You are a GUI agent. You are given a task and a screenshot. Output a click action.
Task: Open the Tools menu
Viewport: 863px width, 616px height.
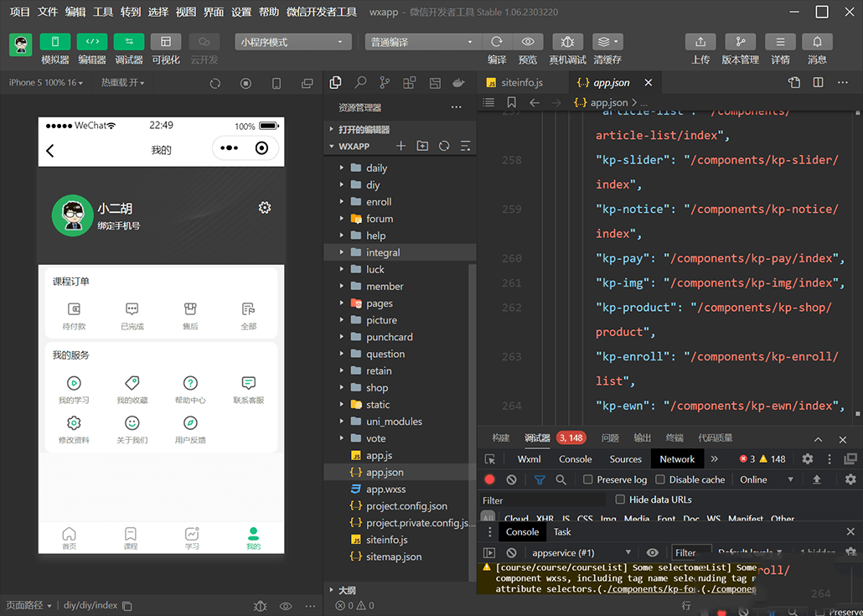(102, 12)
